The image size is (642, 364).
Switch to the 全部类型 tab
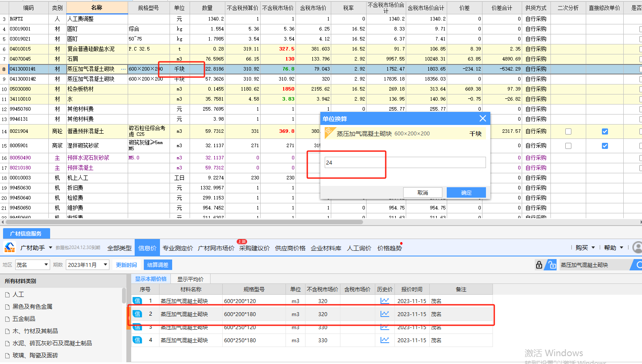pos(119,248)
